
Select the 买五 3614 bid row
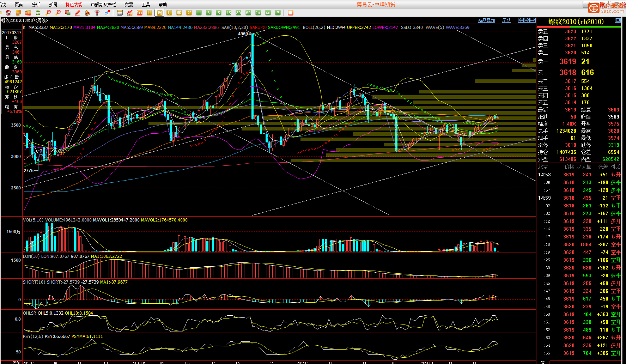pos(579,102)
